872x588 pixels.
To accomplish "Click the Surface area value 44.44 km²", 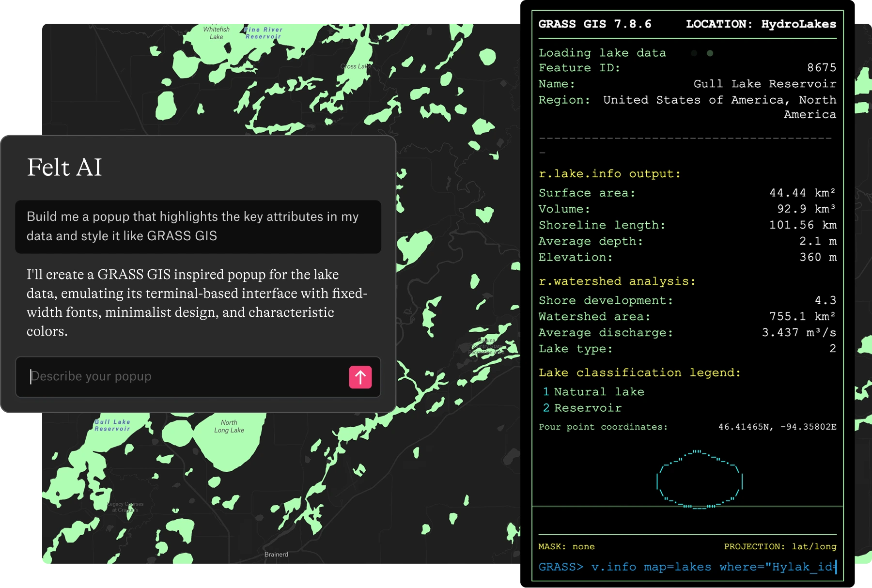I will (802, 193).
